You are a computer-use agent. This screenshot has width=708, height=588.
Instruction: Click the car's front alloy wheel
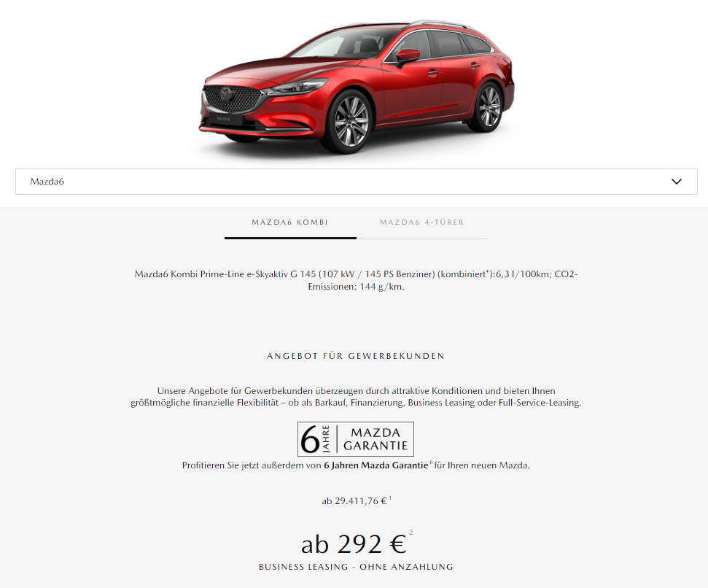[x=350, y=120]
